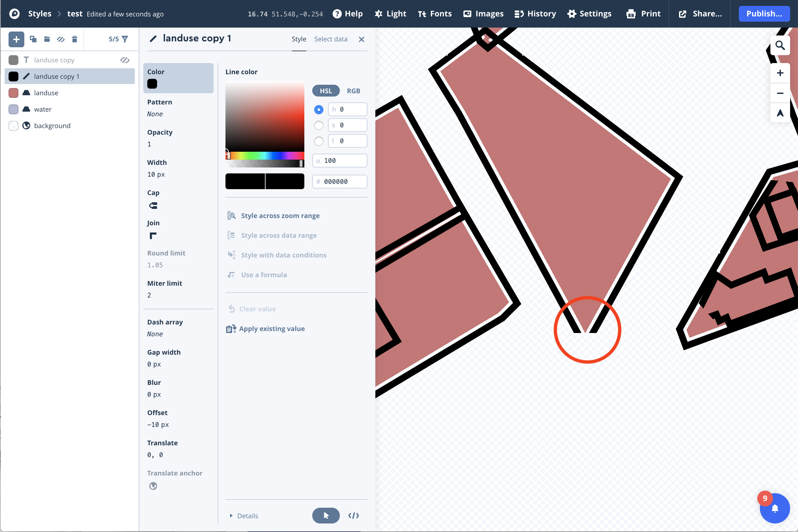This screenshot has height=532, width=798.
Task: Add a new layer
Action: click(16, 39)
